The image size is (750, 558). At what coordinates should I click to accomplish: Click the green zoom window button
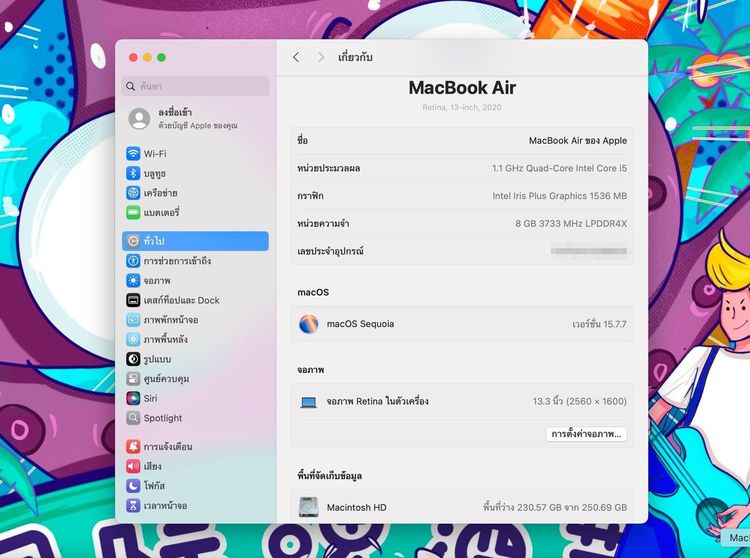pyautogui.click(x=162, y=57)
